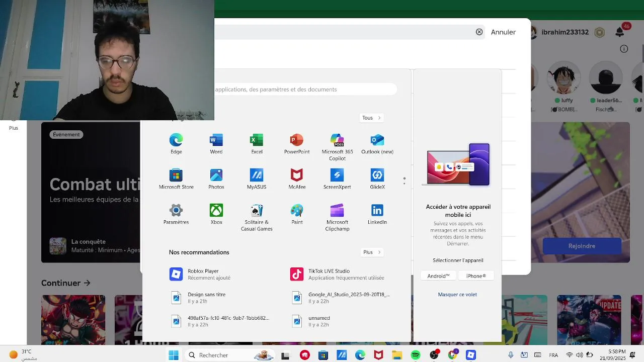644x362 pixels.
Task: Click the Start menu search field
Action: coord(305,89)
